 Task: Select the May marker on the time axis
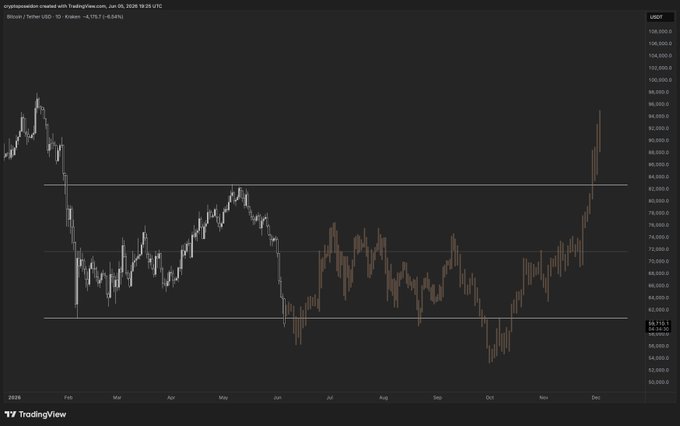pos(223,397)
